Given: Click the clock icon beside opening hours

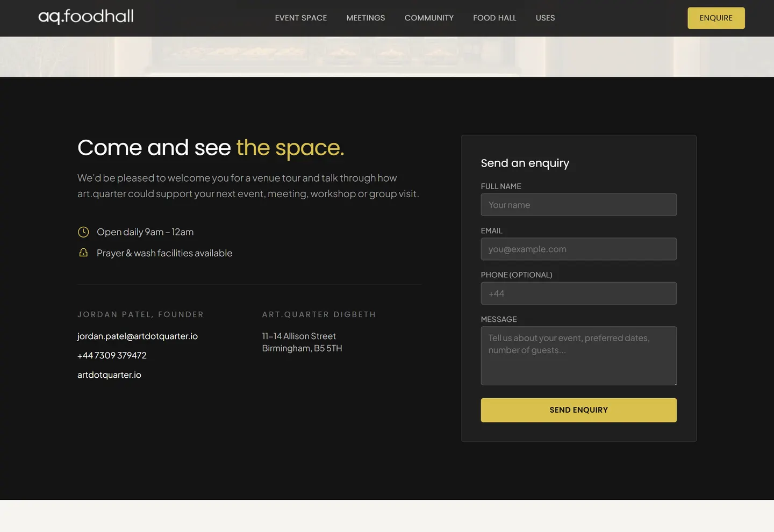Looking at the screenshot, I should [83, 232].
